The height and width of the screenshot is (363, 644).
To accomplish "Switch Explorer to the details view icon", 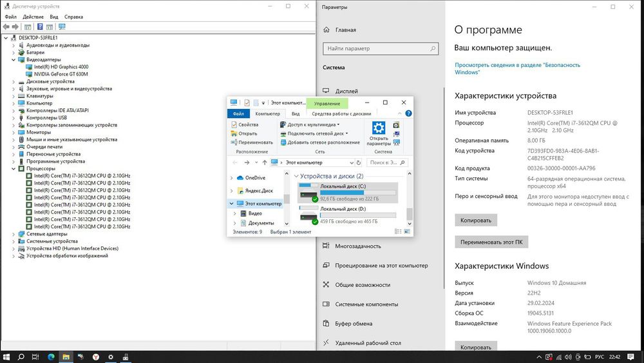I will [398, 231].
